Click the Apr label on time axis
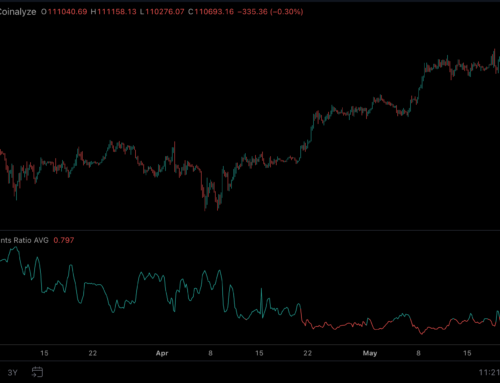Viewport: 500px width, 383px height. [162, 353]
